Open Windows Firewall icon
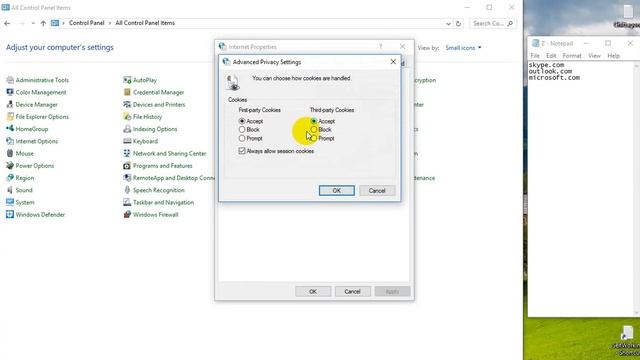Image resolution: width=640 pixels, height=360 pixels. point(127,215)
